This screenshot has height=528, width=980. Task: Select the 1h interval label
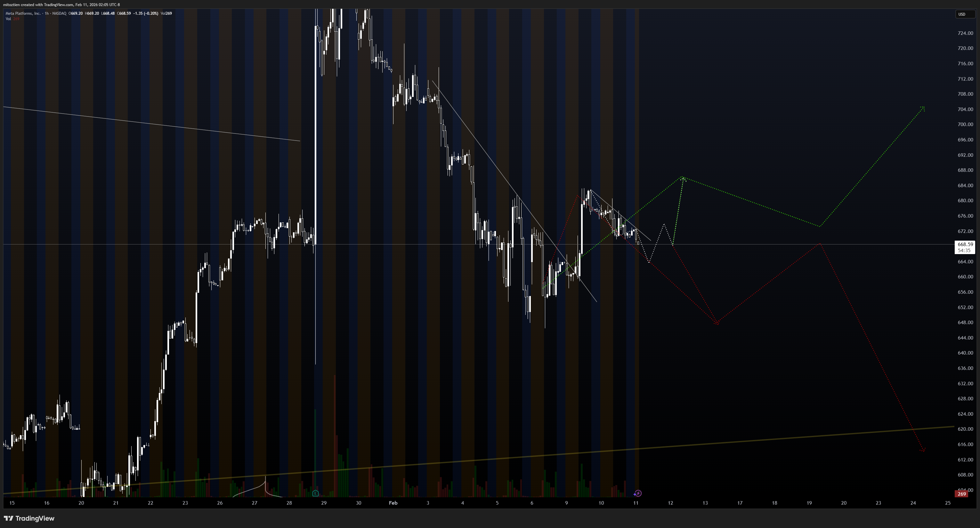coord(46,13)
